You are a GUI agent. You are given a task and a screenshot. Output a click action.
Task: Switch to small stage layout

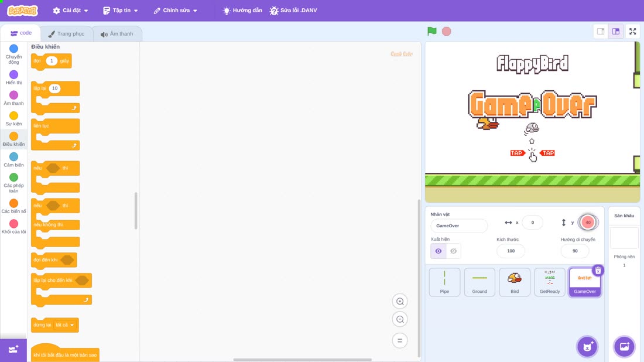[x=601, y=31]
